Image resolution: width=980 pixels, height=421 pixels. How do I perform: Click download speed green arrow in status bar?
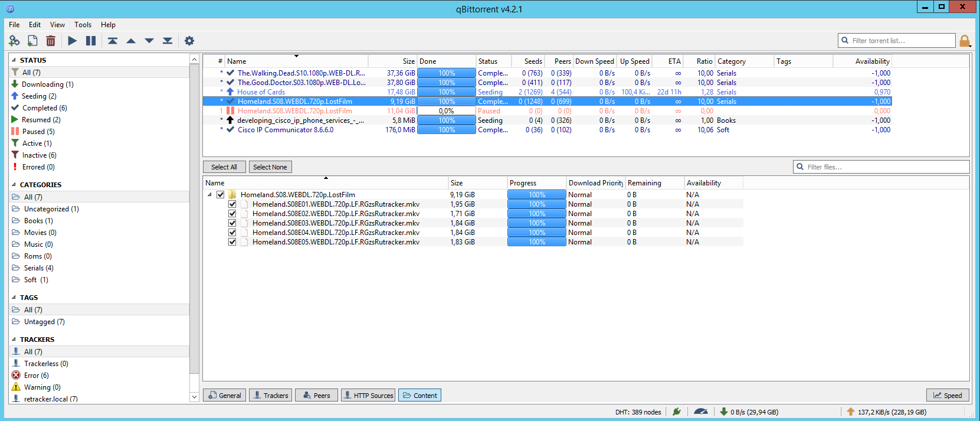pyautogui.click(x=724, y=412)
